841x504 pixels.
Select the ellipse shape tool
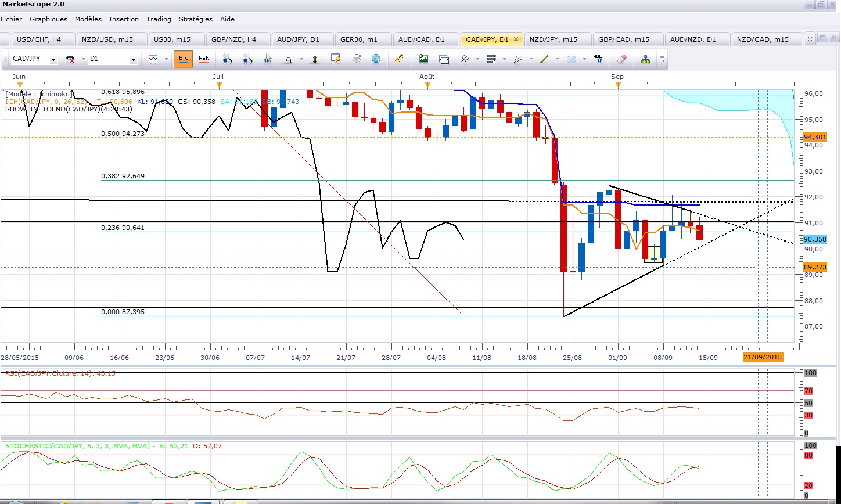572,59
